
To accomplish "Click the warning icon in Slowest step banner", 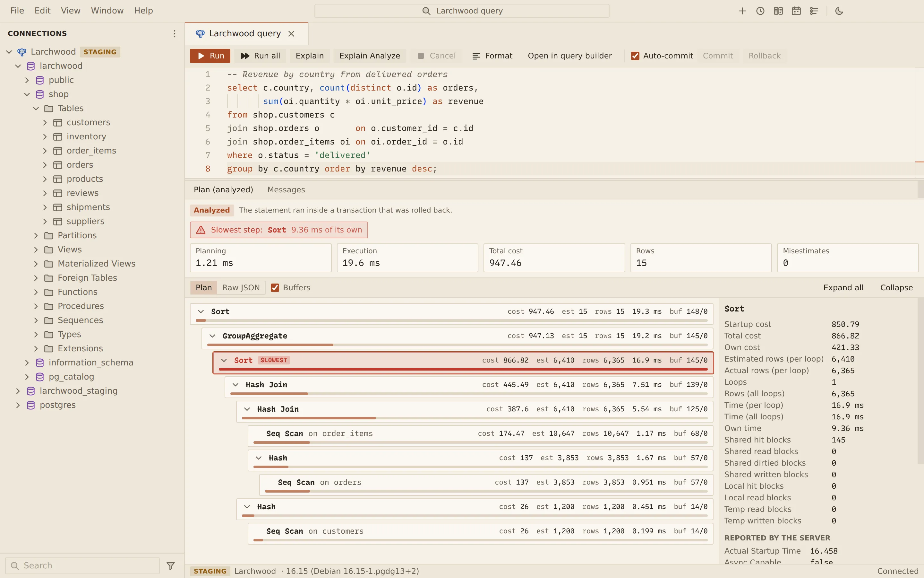I will point(201,230).
